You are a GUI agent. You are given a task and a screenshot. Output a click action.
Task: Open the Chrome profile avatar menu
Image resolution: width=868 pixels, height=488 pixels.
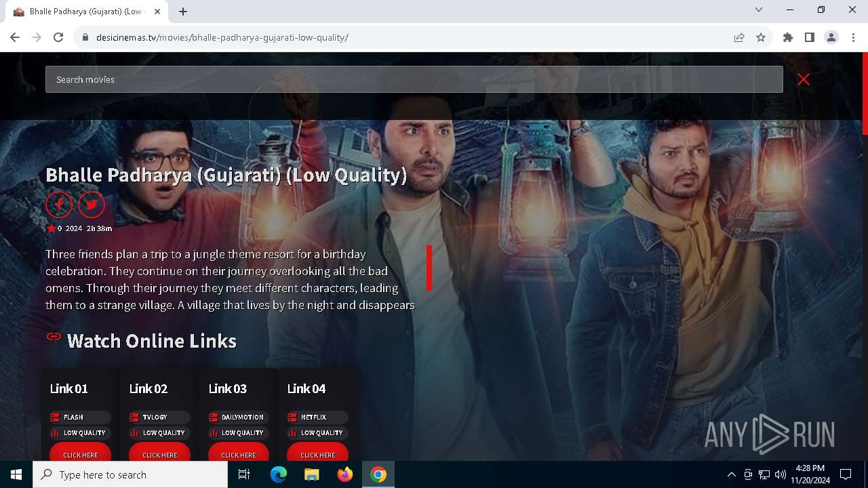click(x=831, y=37)
